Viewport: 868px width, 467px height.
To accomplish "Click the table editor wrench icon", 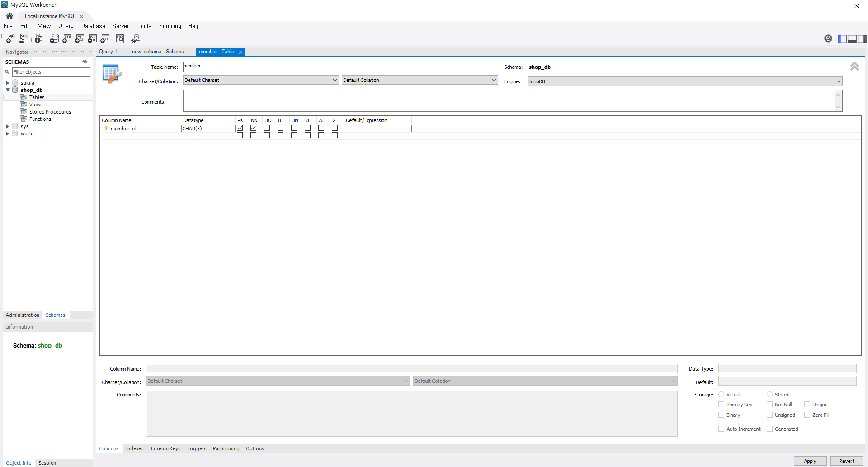I will point(111,74).
